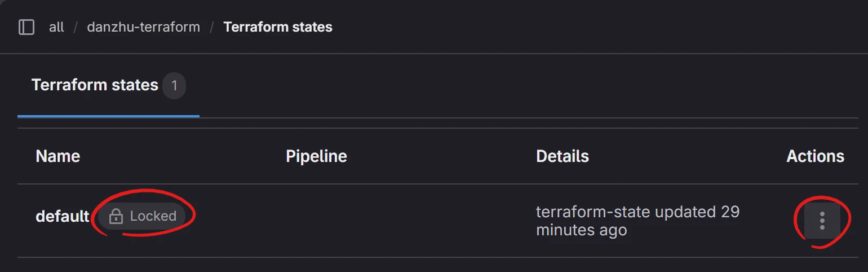Image resolution: width=868 pixels, height=272 pixels.
Task: Click the Actions column header
Action: click(815, 156)
